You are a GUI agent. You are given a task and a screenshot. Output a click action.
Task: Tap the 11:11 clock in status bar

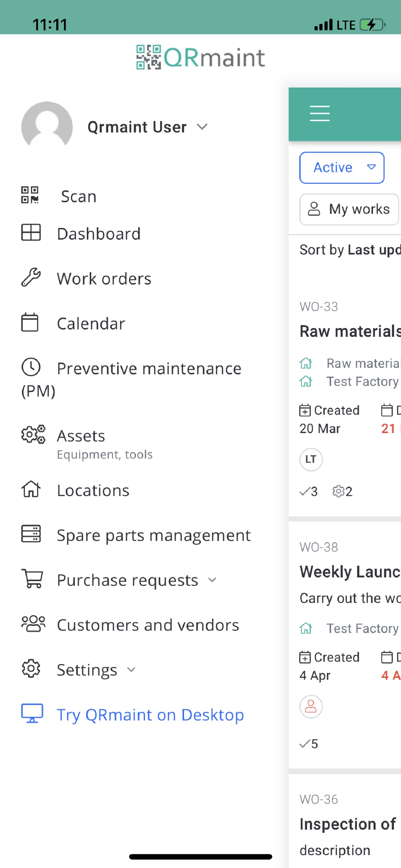click(49, 25)
